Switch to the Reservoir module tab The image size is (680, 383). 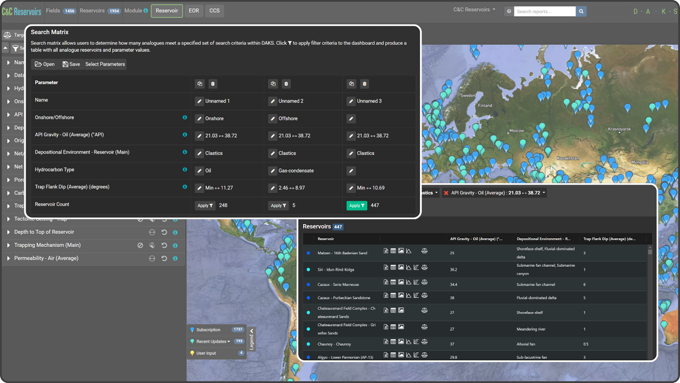(167, 11)
